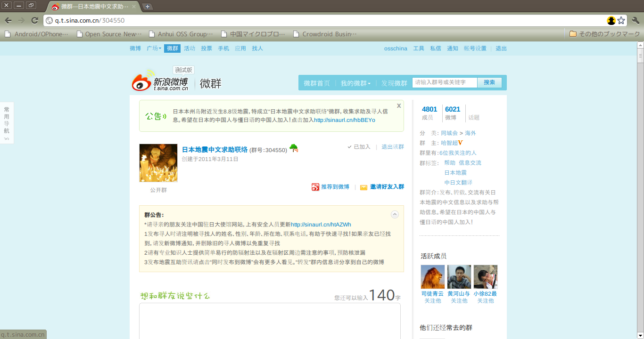Collapse the 群公告 notice box

tap(395, 215)
